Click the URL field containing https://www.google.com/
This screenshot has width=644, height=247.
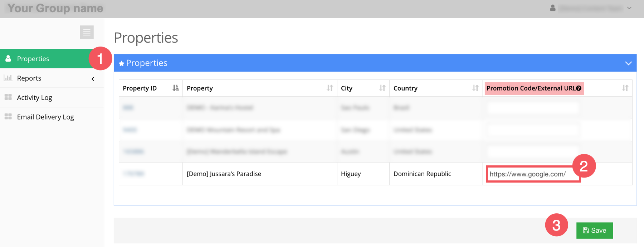532,174
